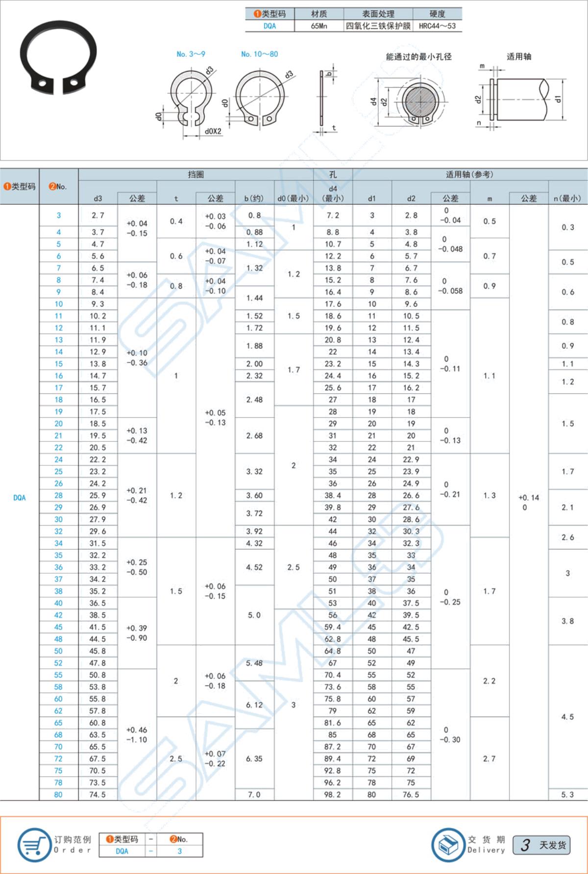Select the b value "7.0"
The width and height of the screenshot is (588, 874).
pos(254,795)
